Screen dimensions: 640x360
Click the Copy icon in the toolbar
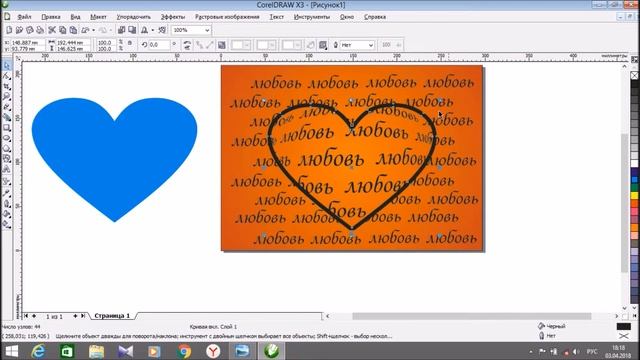pos(62,30)
